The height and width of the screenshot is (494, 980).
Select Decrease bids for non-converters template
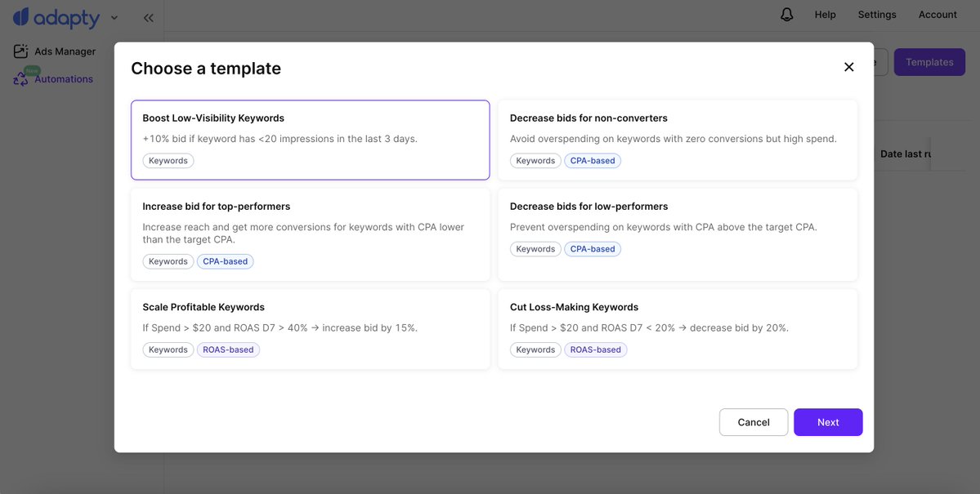[677, 140]
